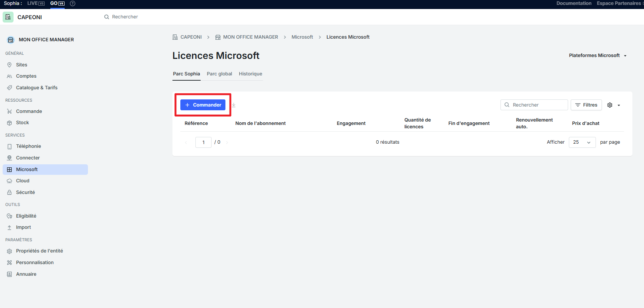Click the Comptes users icon
644x308 pixels.
(x=9, y=76)
